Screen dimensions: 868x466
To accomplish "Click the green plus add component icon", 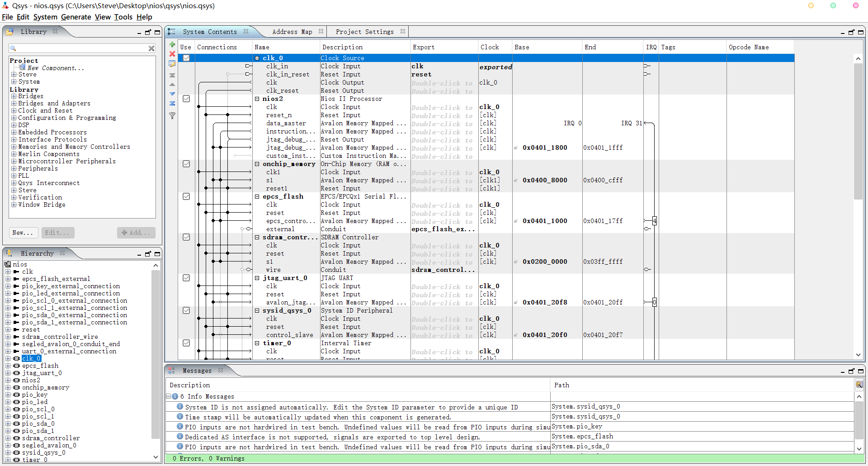I will coord(172,44).
